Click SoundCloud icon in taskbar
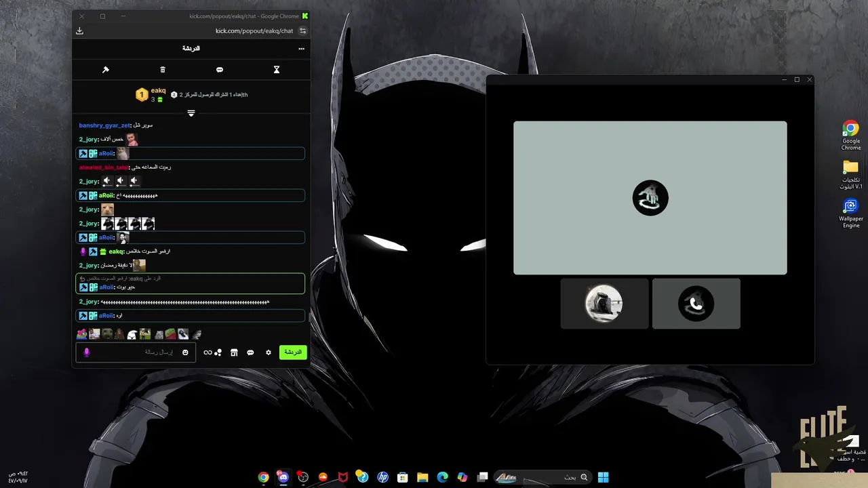 (323, 477)
